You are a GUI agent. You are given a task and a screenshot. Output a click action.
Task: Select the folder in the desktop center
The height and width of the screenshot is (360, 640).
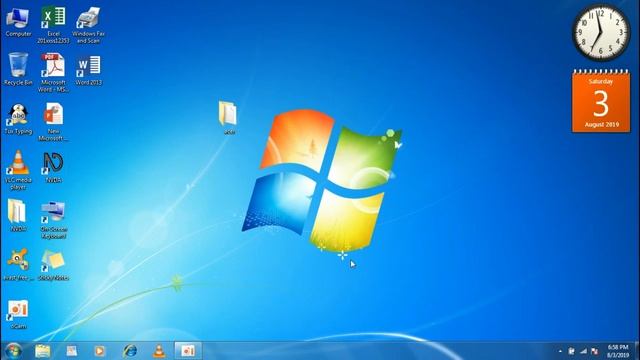[x=228, y=117]
